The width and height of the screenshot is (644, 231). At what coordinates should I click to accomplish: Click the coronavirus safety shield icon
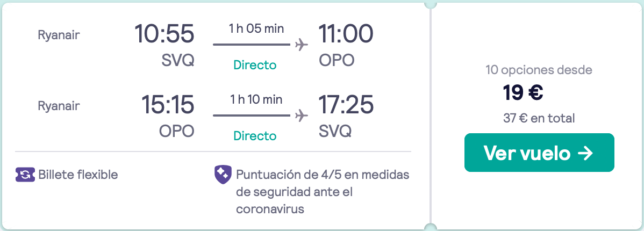223,175
